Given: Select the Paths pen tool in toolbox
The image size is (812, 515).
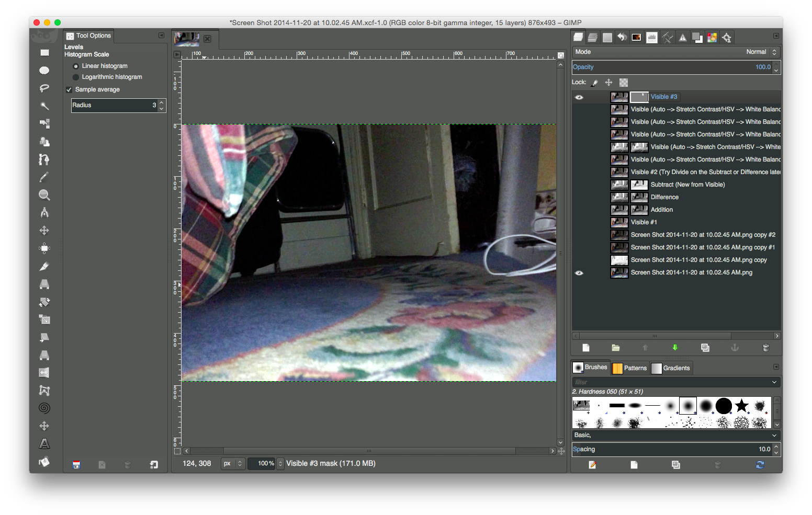Looking at the screenshot, I should click(44, 159).
